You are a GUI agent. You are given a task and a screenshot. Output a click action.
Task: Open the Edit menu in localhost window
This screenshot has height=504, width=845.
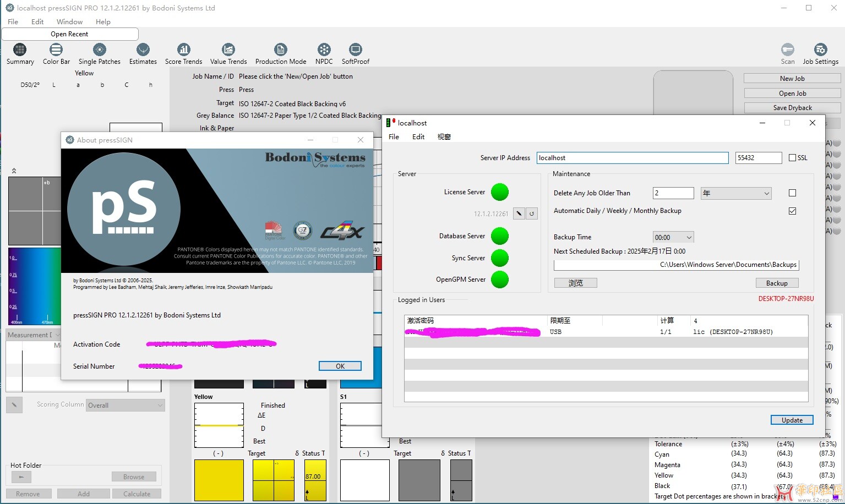(x=418, y=137)
